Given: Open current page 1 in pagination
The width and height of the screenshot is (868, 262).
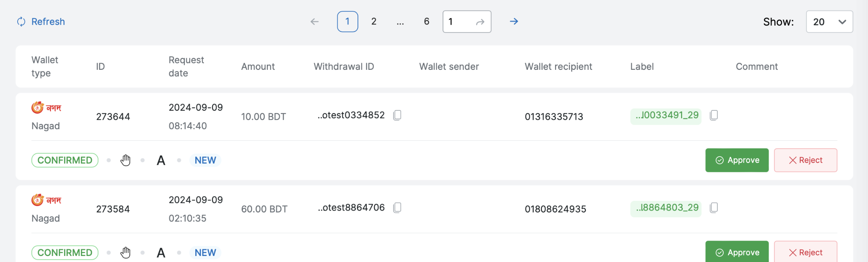Looking at the screenshot, I should (347, 21).
